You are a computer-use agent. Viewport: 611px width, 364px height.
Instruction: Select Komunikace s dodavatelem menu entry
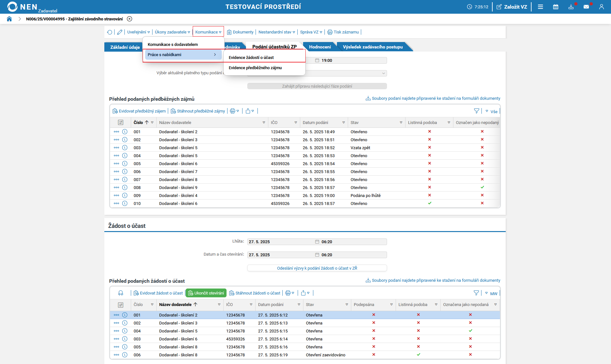(173, 44)
